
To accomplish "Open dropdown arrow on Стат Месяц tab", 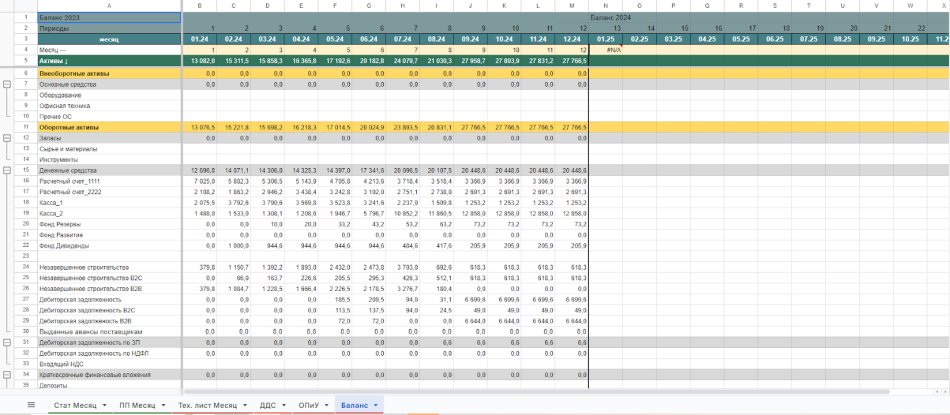I will point(102,405).
